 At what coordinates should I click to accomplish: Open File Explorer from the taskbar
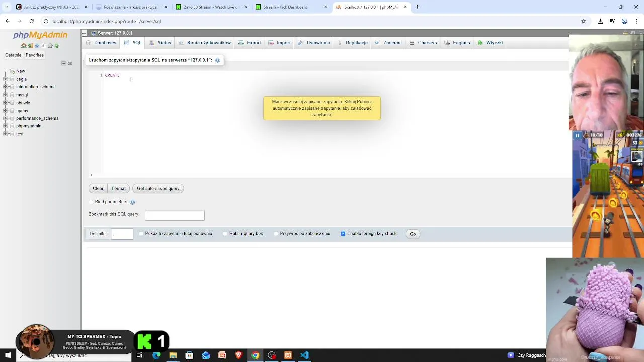coord(173,355)
